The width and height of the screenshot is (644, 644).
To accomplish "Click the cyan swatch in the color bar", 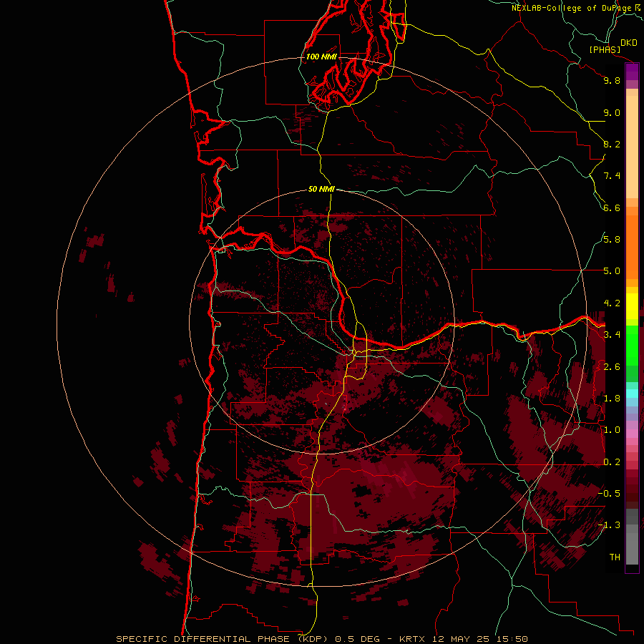I will point(632,394).
